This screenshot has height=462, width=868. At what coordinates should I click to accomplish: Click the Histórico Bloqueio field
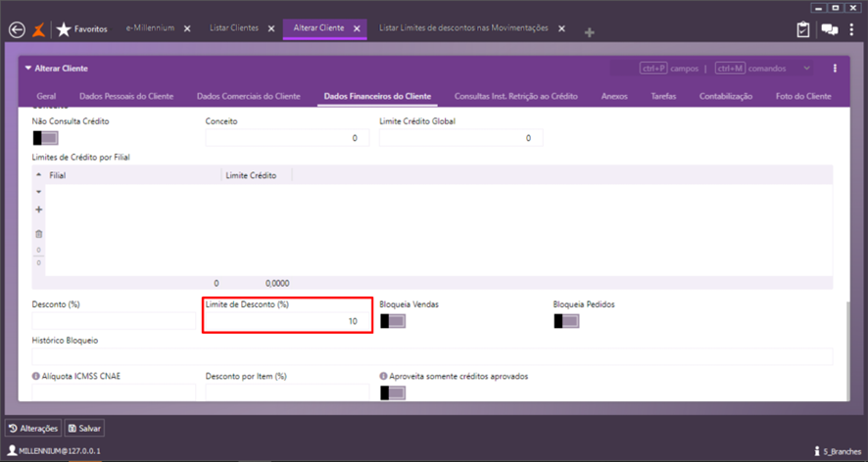pos(432,357)
